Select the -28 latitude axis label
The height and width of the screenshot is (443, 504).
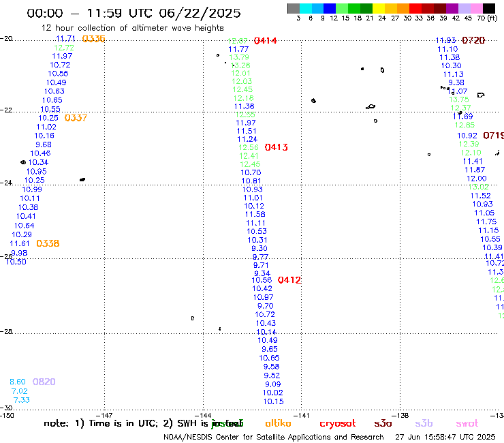(x=6, y=331)
